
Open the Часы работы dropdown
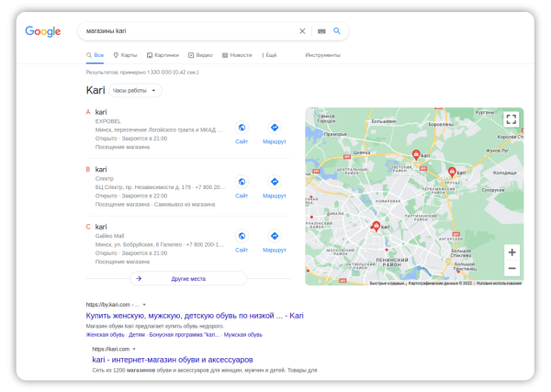(x=135, y=91)
